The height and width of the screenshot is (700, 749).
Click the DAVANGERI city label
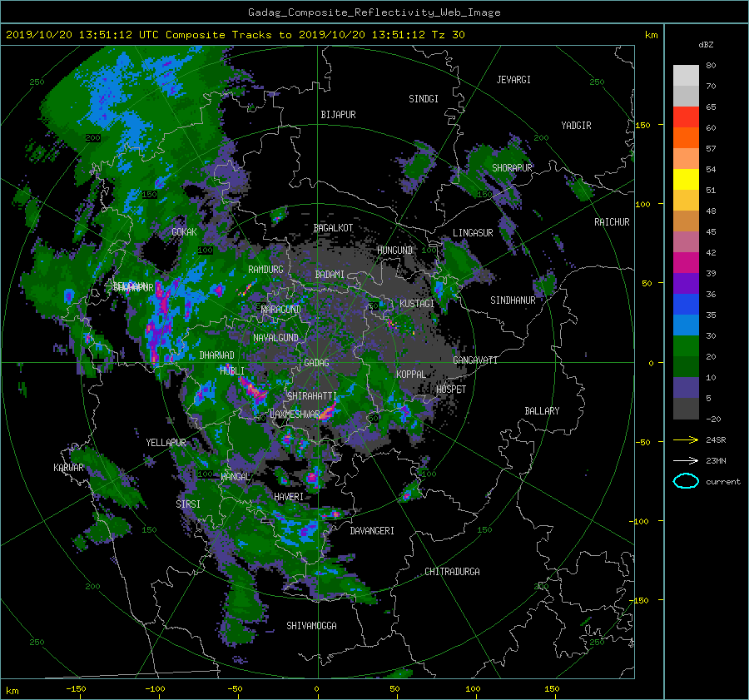click(372, 531)
